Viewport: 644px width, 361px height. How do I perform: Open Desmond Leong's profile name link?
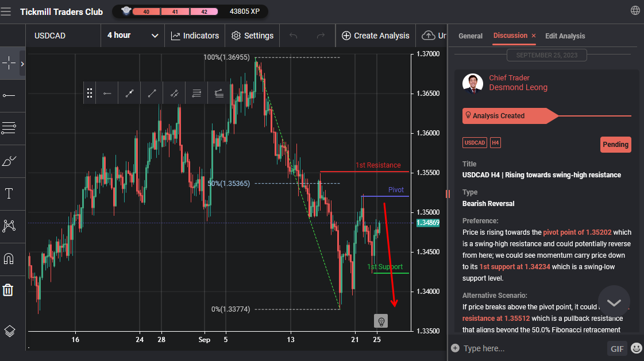click(x=518, y=87)
